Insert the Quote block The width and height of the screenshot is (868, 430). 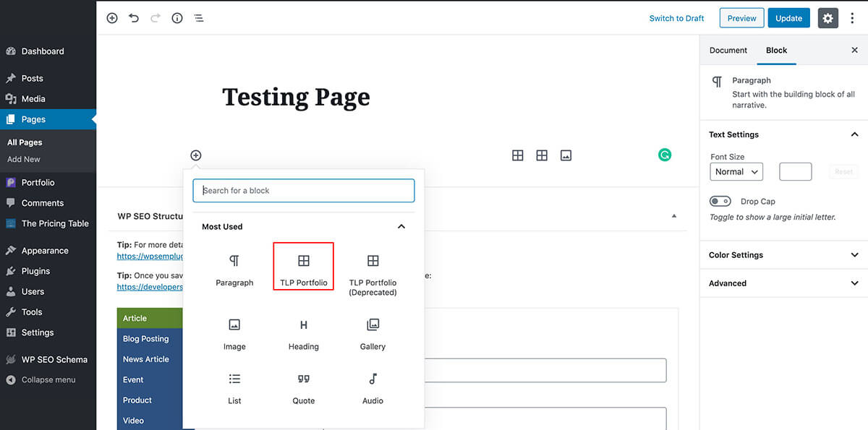(x=304, y=389)
